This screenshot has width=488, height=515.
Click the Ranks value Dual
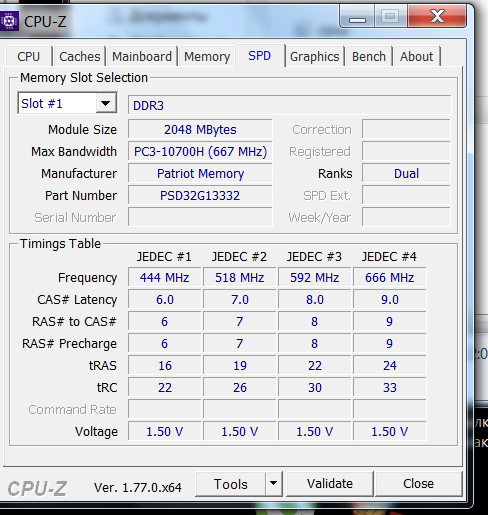(x=406, y=174)
